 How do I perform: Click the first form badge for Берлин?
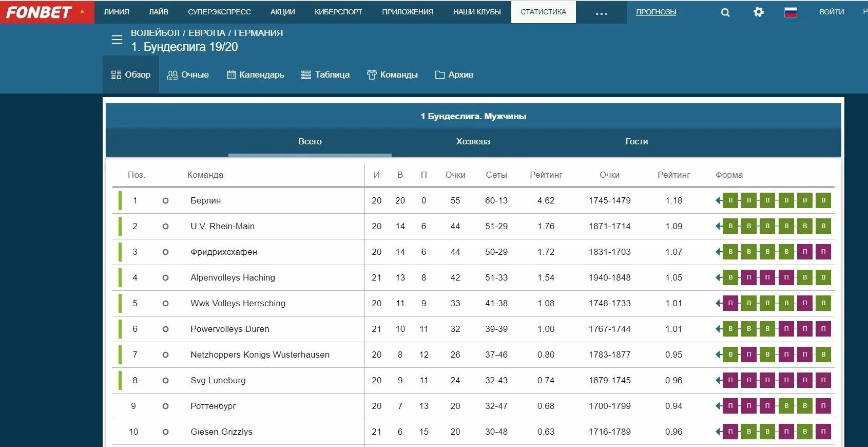[730, 200]
